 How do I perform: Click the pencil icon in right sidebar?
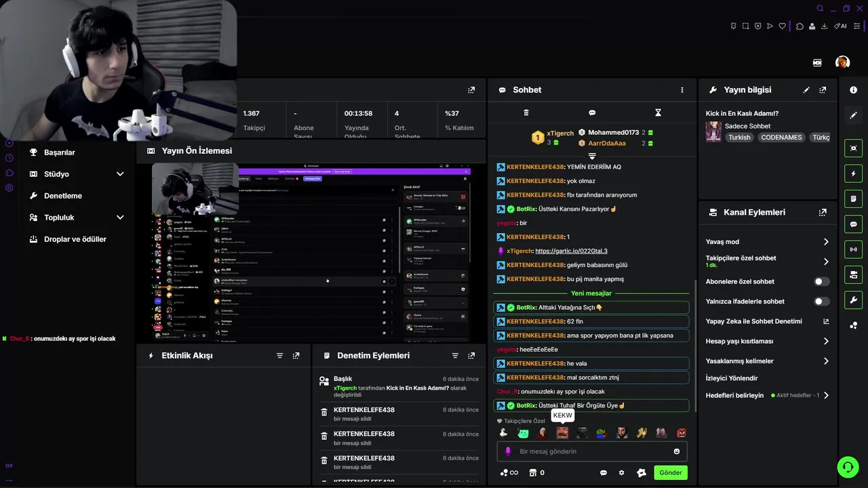[853, 115]
